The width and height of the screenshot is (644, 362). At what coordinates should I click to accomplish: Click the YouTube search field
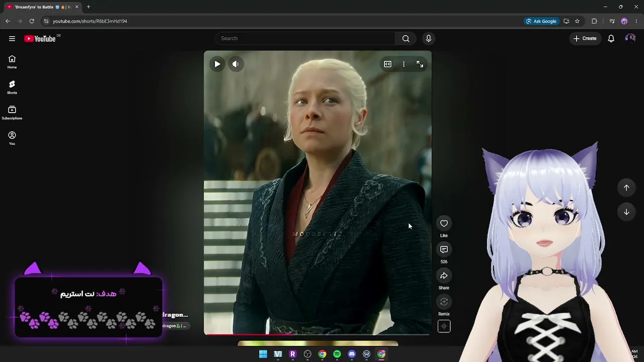[305, 39]
